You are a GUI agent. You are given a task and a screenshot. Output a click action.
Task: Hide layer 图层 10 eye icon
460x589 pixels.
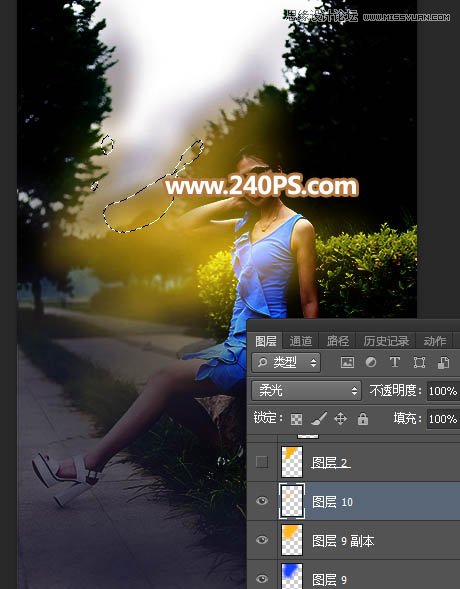pyautogui.click(x=262, y=501)
